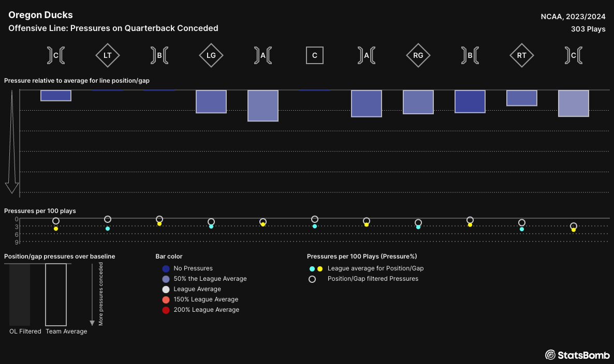Viewport: 614px width, 364px height.
Task: Click the Pressure relative to average heading
Action: pyautogui.click(x=77, y=81)
